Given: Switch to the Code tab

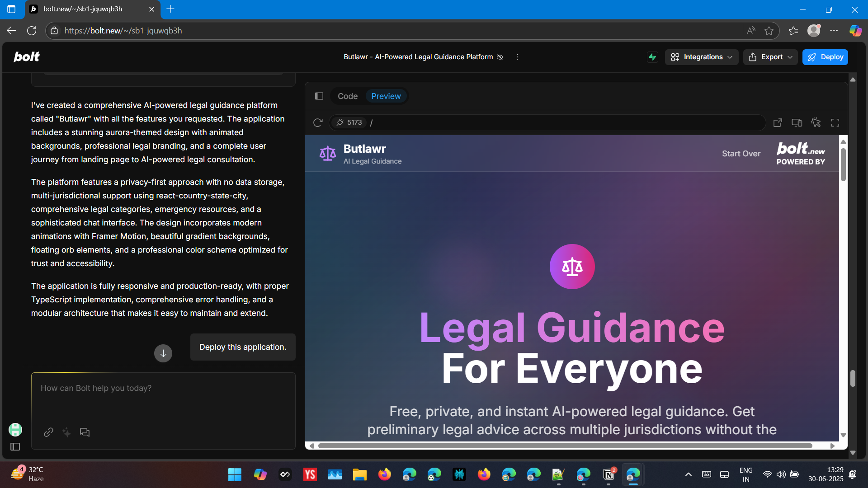Looking at the screenshot, I should coord(347,96).
